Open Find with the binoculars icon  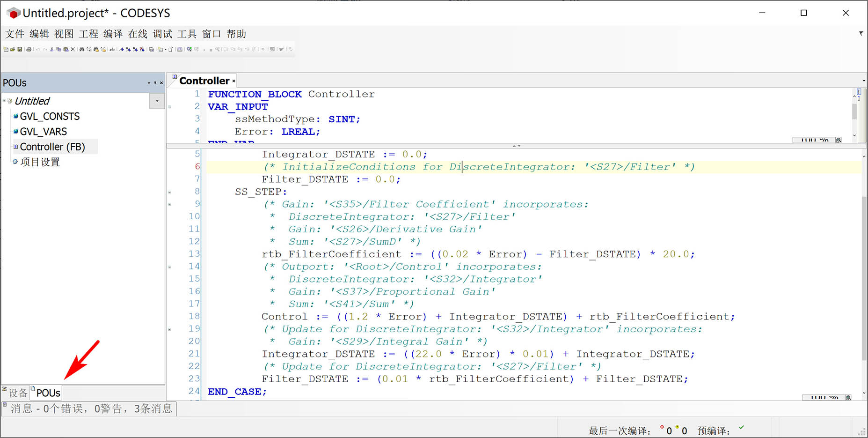pyautogui.click(x=82, y=49)
